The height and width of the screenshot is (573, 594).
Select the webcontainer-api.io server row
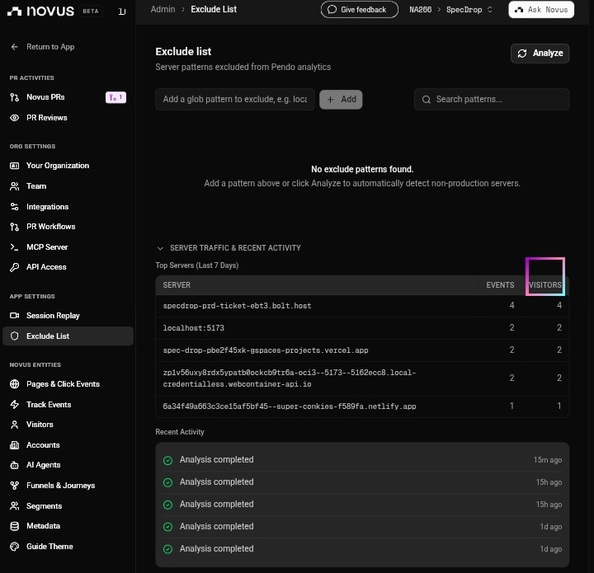pyautogui.click(x=362, y=378)
